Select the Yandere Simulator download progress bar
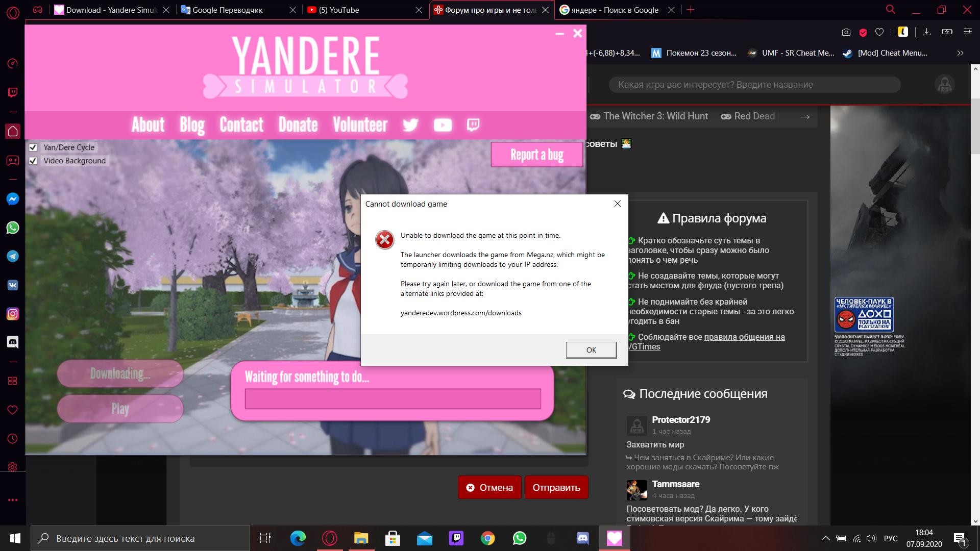The width and height of the screenshot is (980, 551). point(393,398)
